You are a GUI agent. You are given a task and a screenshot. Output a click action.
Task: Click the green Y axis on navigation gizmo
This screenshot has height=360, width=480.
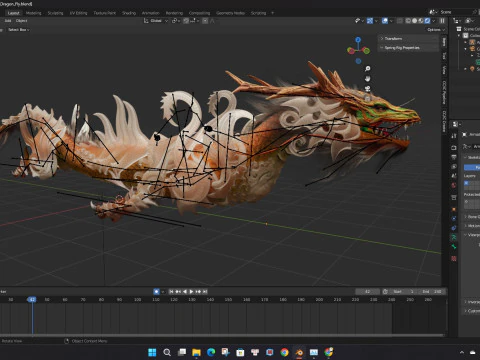(x=366, y=51)
